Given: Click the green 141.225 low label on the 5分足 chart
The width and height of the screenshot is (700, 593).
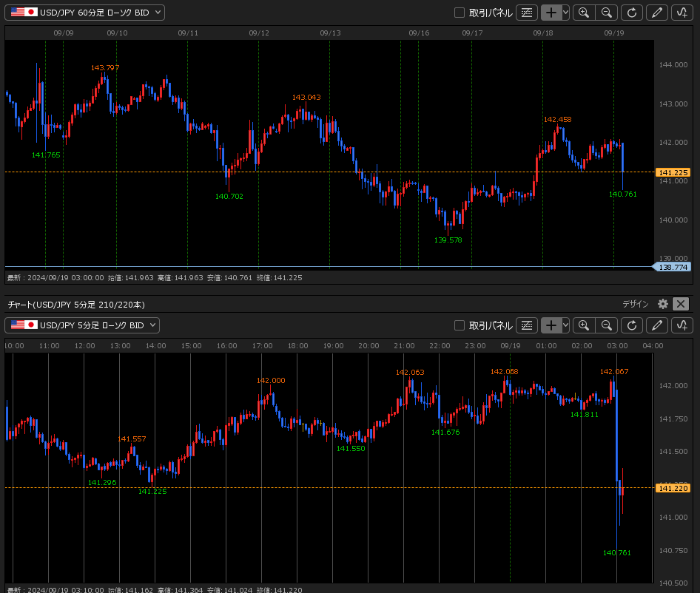Looking at the screenshot, I should click(x=152, y=491).
